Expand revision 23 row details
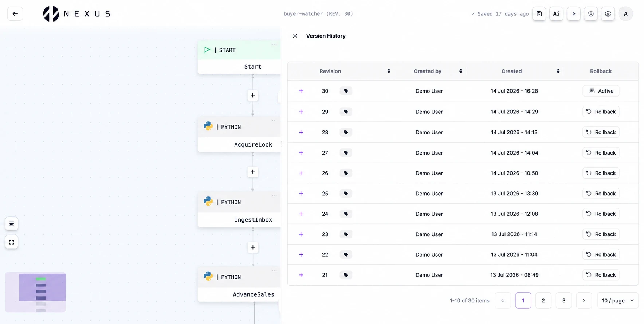The image size is (644, 324). click(301, 234)
